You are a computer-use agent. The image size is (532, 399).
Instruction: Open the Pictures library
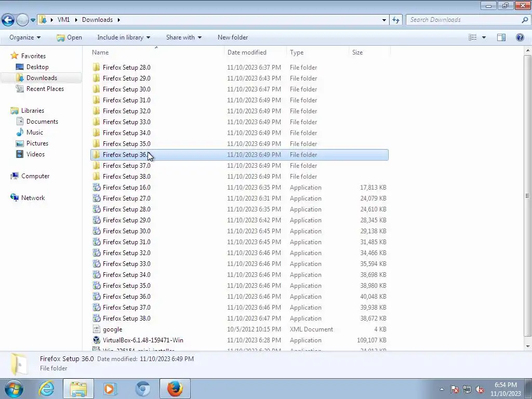pos(37,143)
